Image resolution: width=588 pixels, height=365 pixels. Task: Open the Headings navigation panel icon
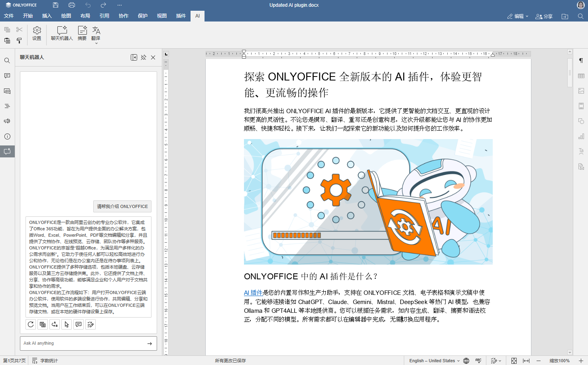click(x=7, y=106)
